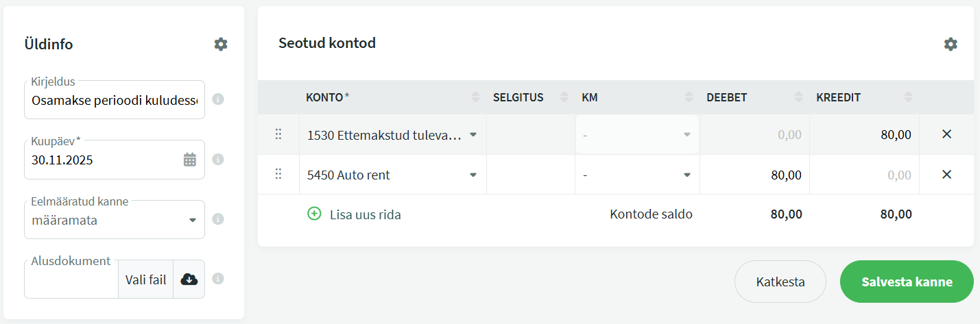This screenshot has height=324, width=980.
Task: Click the Kirjeldus text input field
Action: pyautogui.click(x=114, y=101)
